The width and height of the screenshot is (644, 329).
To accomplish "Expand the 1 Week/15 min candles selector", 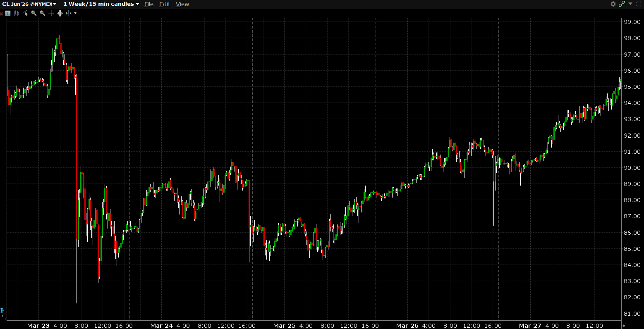I will [101, 4].
